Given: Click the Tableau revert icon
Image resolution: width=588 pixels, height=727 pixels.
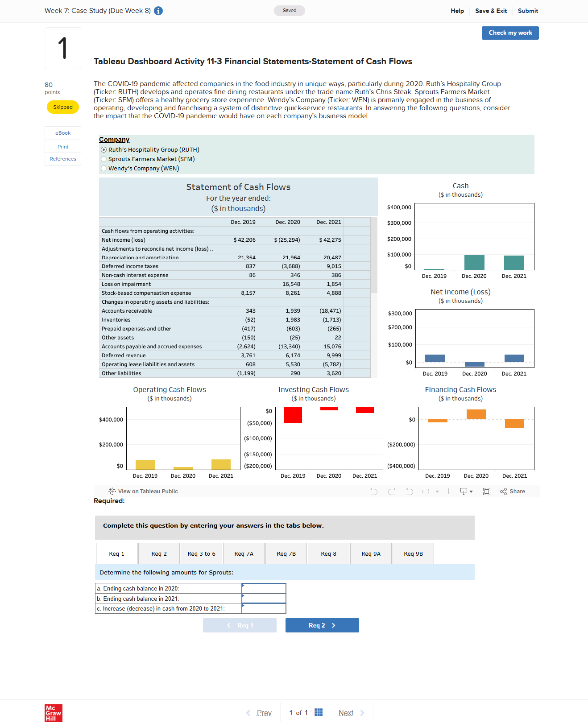Looking at the screenshot, I should (x=409, y=492).
